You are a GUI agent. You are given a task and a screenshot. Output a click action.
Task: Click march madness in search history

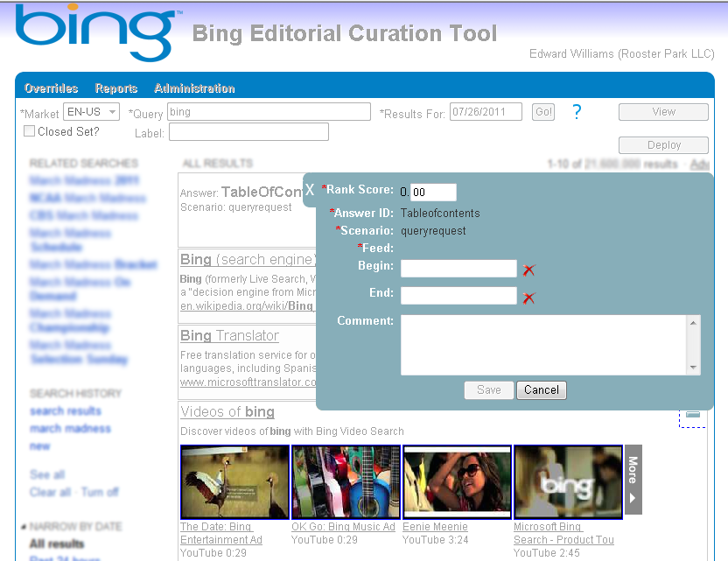(x=70, y=428)
